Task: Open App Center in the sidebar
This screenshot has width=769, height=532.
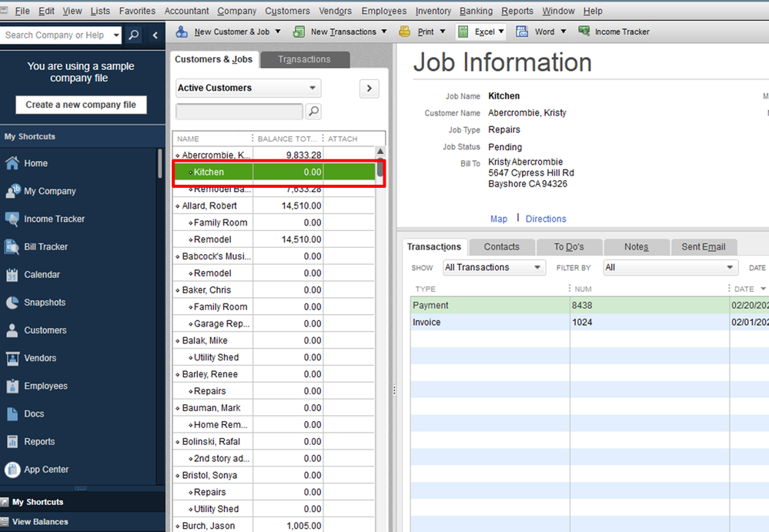Action: [x=46, y=470]
